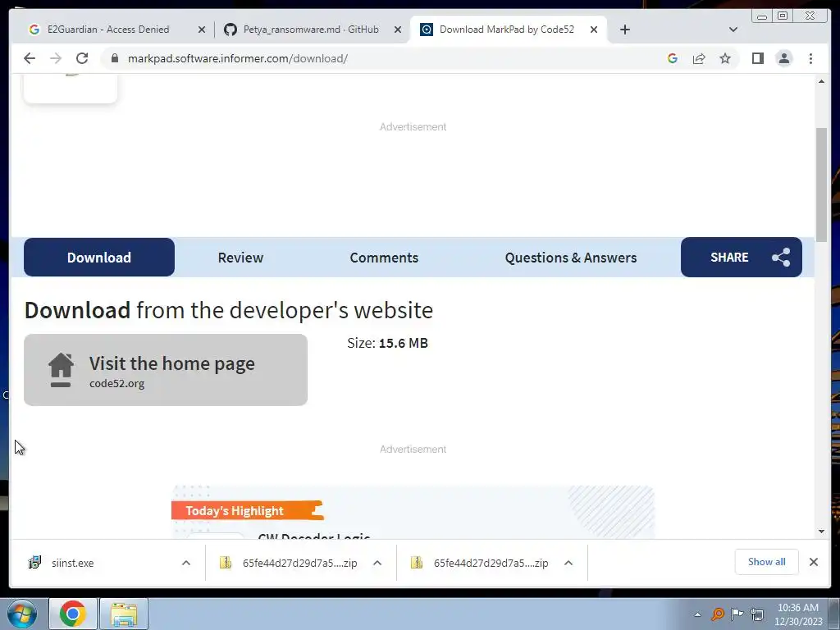Open the Comments section
Image resolution: width=840 pixels, height=630 pixels.
click(384, 257)
